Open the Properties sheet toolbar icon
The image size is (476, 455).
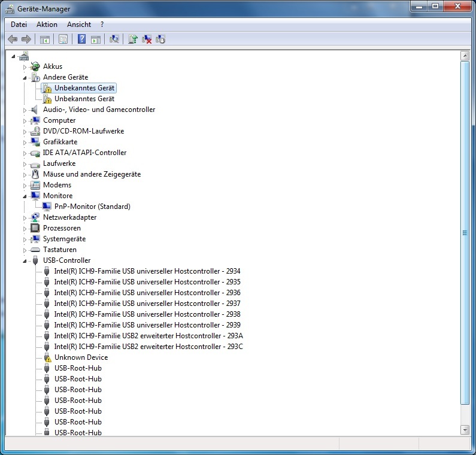click(63, 39)
